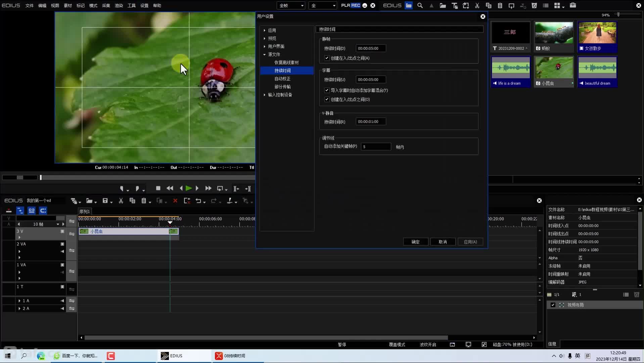Open the 10 帧 timeline scale dropdown

(x=58, y=224)
